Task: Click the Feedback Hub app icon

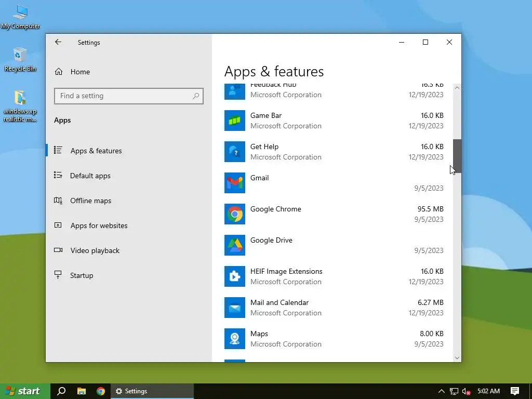Action: [234, 91]
